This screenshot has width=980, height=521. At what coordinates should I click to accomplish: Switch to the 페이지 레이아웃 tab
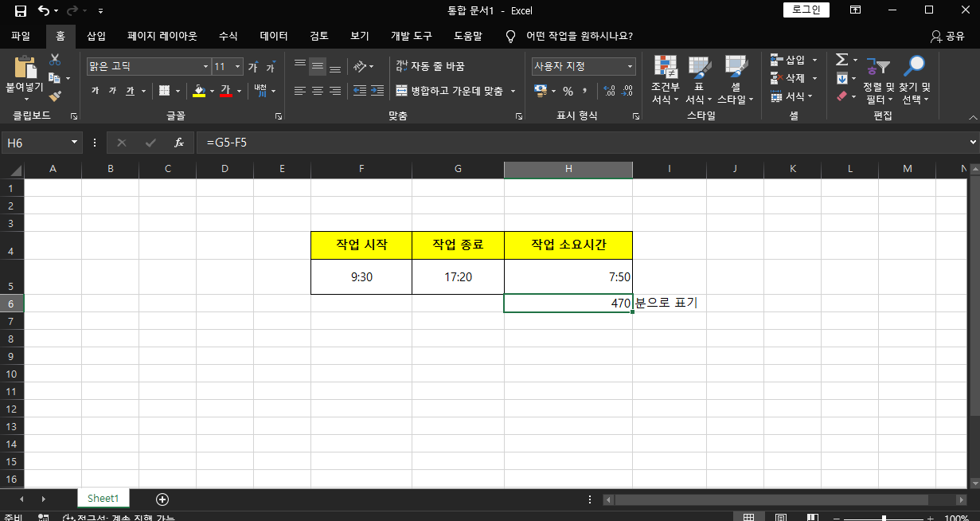[162, 36]
